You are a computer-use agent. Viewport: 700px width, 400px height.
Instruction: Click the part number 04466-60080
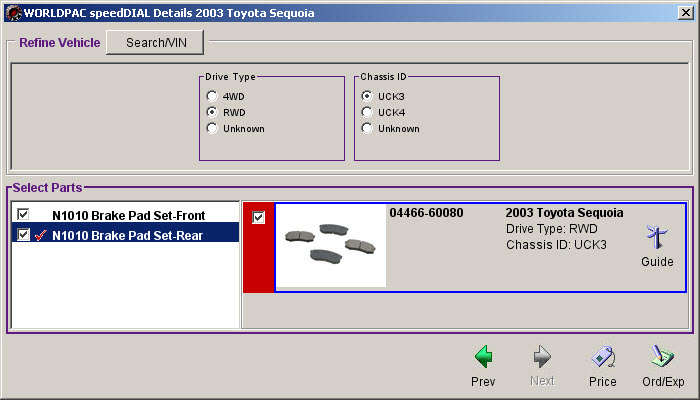pyautogui.click(x=426, y=213)
